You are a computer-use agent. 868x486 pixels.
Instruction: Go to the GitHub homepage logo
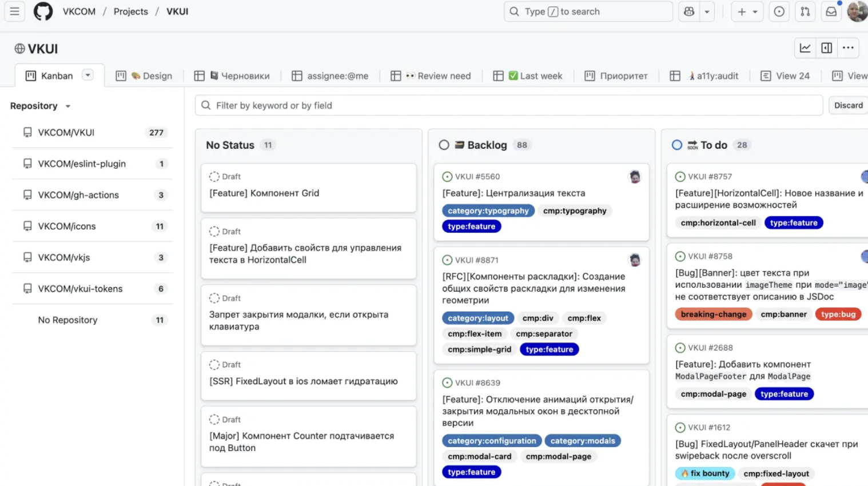[43, 11]
